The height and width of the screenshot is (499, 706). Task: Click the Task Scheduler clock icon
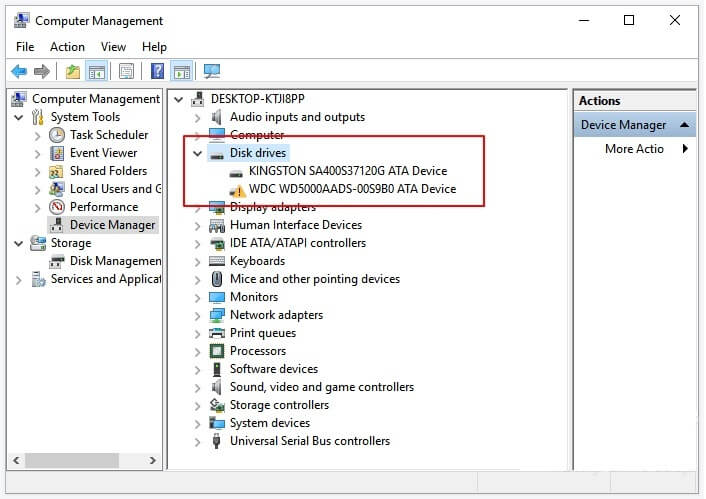click(x=57, y=135)
